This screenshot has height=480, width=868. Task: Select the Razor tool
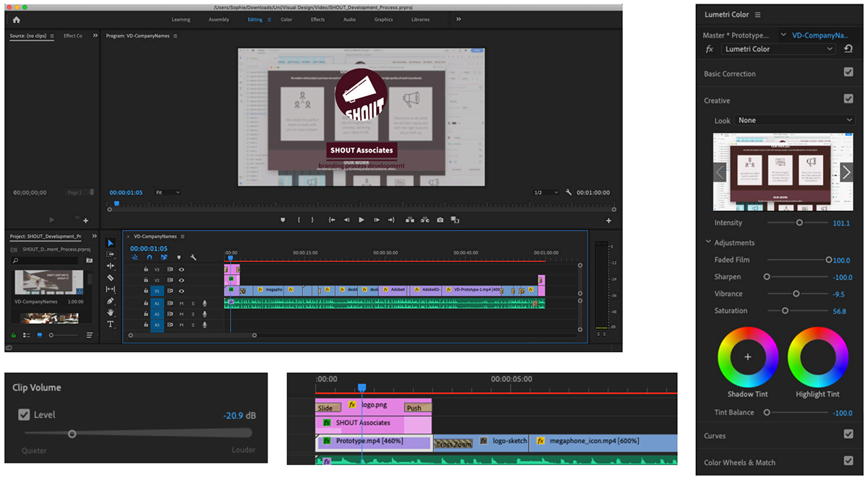pos(111,278)
